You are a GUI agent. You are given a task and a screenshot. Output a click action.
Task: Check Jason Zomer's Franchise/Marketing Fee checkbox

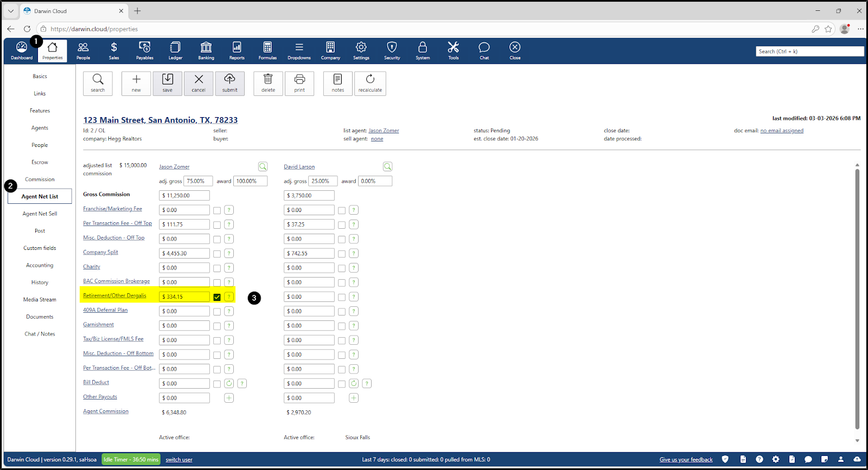click(217, 210)
